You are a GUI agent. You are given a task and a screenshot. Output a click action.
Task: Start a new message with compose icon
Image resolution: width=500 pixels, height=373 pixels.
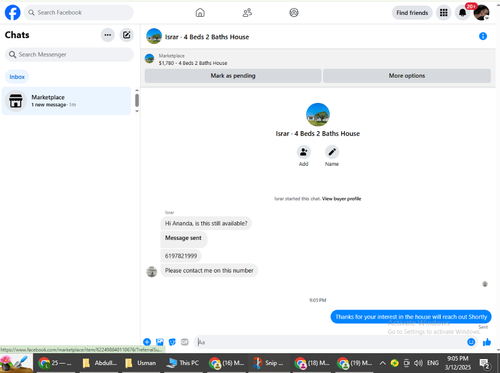127,35
